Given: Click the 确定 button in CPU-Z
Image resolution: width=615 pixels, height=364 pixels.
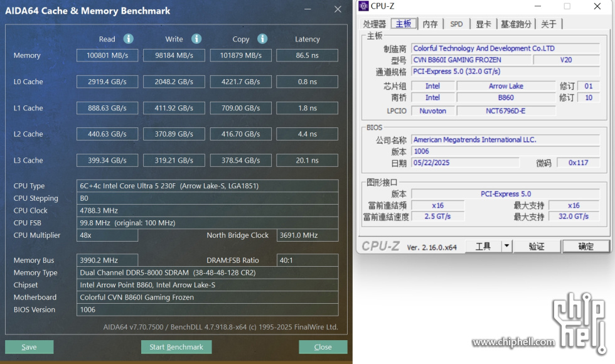Looking at the screenshot, I should click(586, 246).
